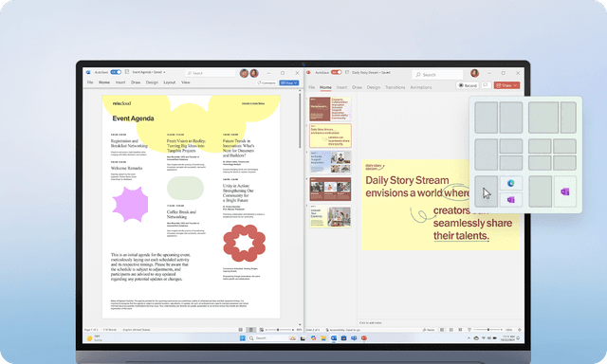Select slide 2 Daily Story Stream thumbnail
Image resolution: width=607 pixels, height=364 pixels.
[330, 136]
